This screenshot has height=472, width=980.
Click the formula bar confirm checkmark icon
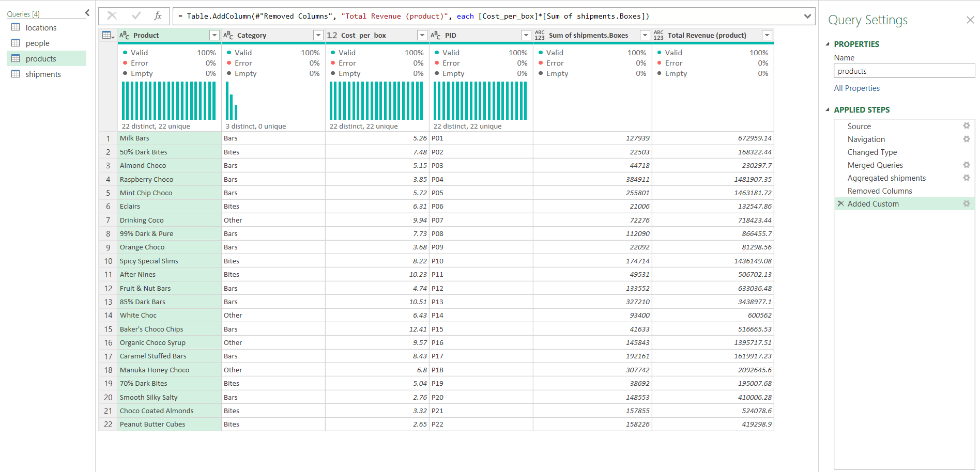pos(136,16)
